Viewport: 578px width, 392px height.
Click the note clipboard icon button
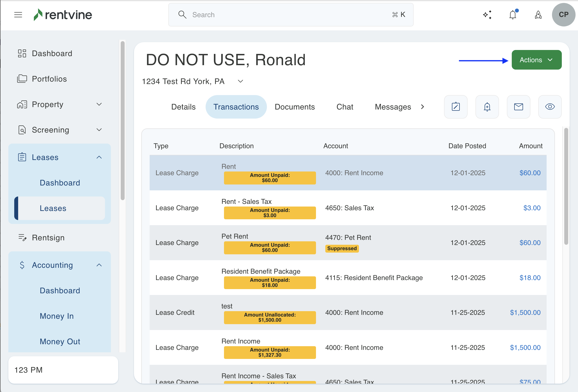[x=456, y=107]
